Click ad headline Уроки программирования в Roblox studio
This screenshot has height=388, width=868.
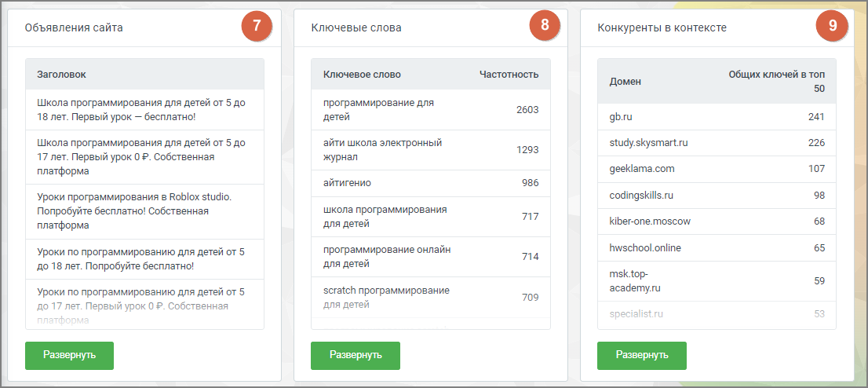pyautogui.click(x=134, y=211)
